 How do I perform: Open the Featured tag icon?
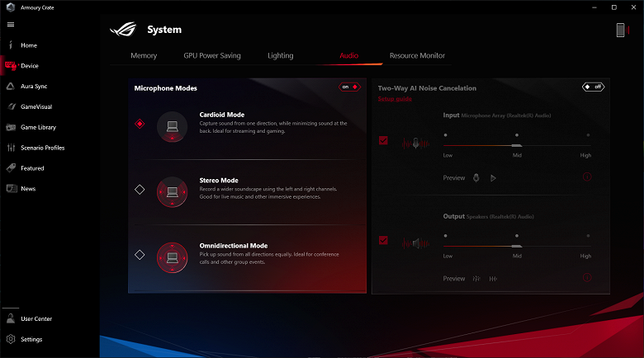[x=11, y=168]
